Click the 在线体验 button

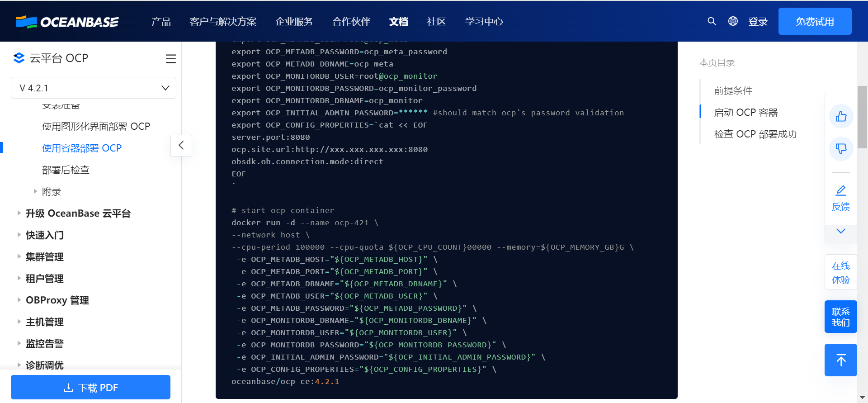840,273
